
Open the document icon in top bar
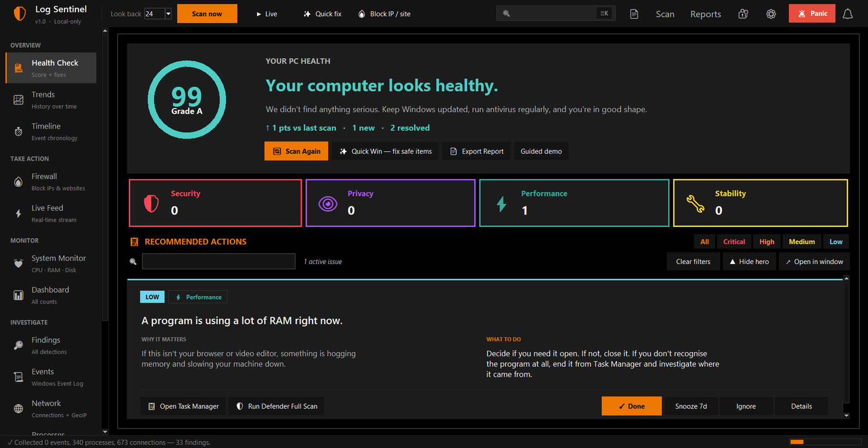634,14
